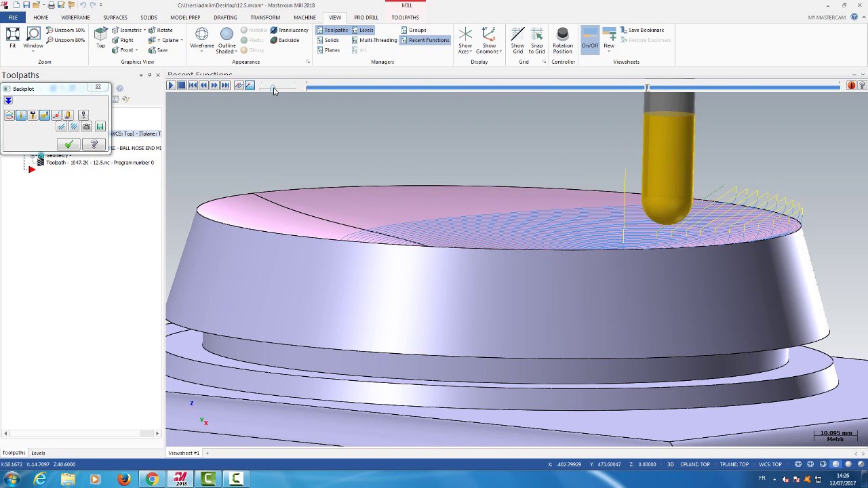Image resolution: width=868 pixels, height=488 pixels.
Task: Toggle Solids manager visibility
Action: click(x=328, y=40)
